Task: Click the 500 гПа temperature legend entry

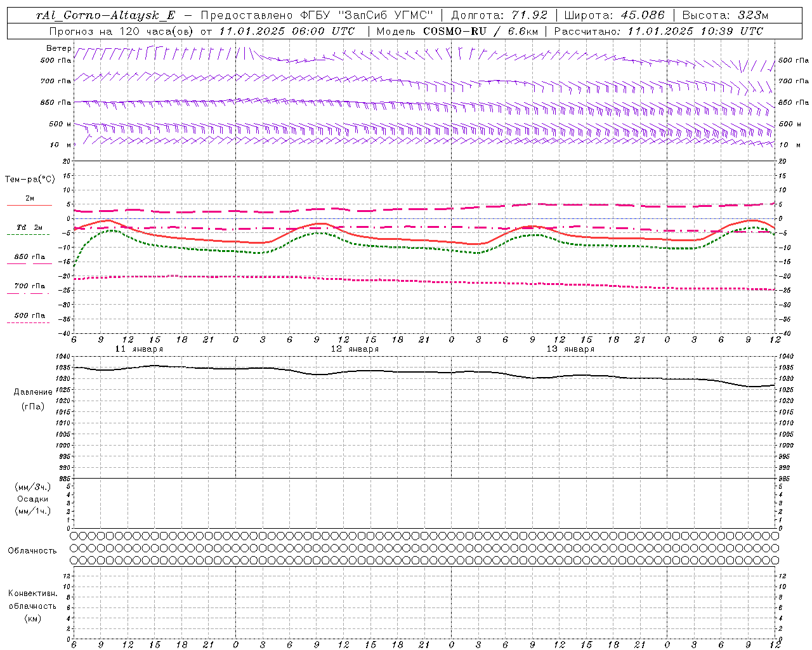Action: 30,315
